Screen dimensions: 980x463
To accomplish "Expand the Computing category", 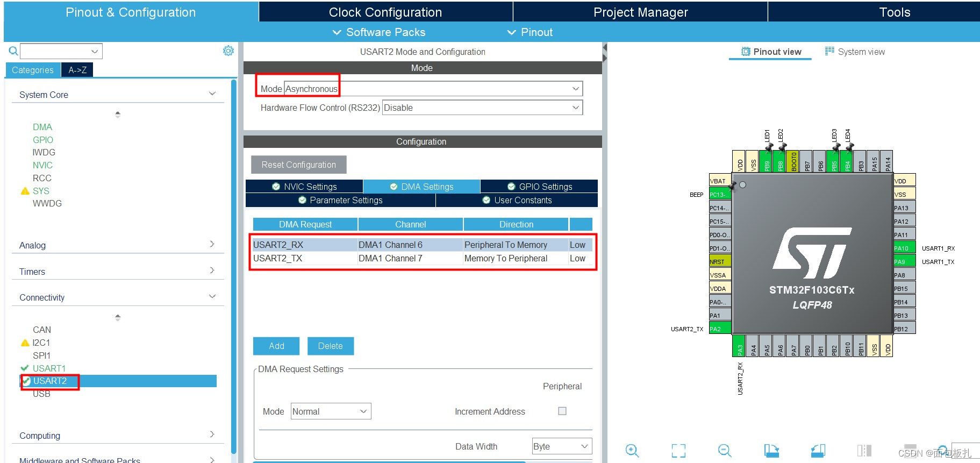I will (212, 434).
